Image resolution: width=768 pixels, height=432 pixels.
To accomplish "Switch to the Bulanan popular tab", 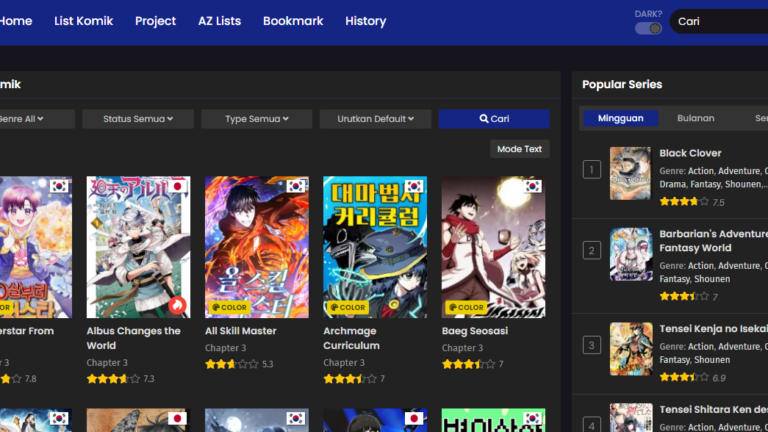I will [695, 118].
